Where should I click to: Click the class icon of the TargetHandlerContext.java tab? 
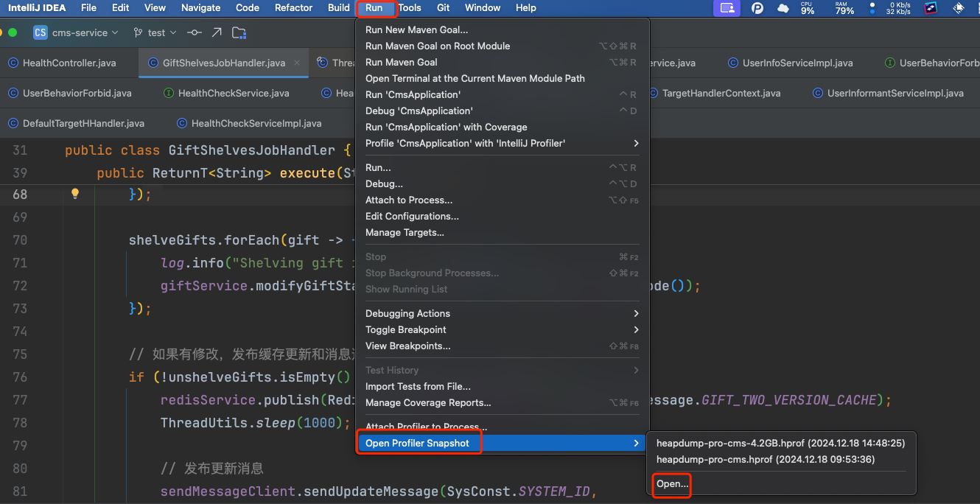[x=653, y=93]
